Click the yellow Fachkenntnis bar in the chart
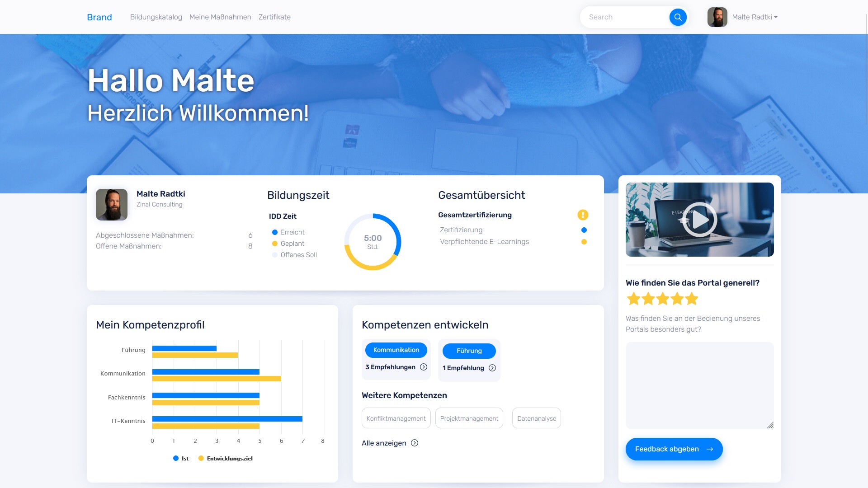This screenshot has height=488, width=868. (206, 403)
